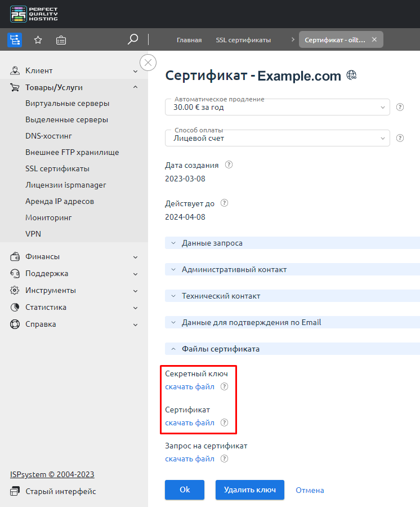Click the Ok button
Image resolution: width=420 pixels, height=507 pixels.
click(185, 490)
